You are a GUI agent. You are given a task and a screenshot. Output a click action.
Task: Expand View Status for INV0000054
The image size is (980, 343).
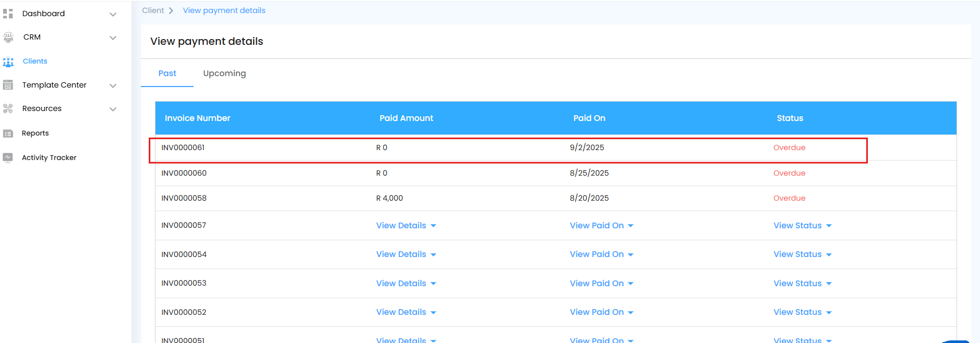tap(802, 254)
